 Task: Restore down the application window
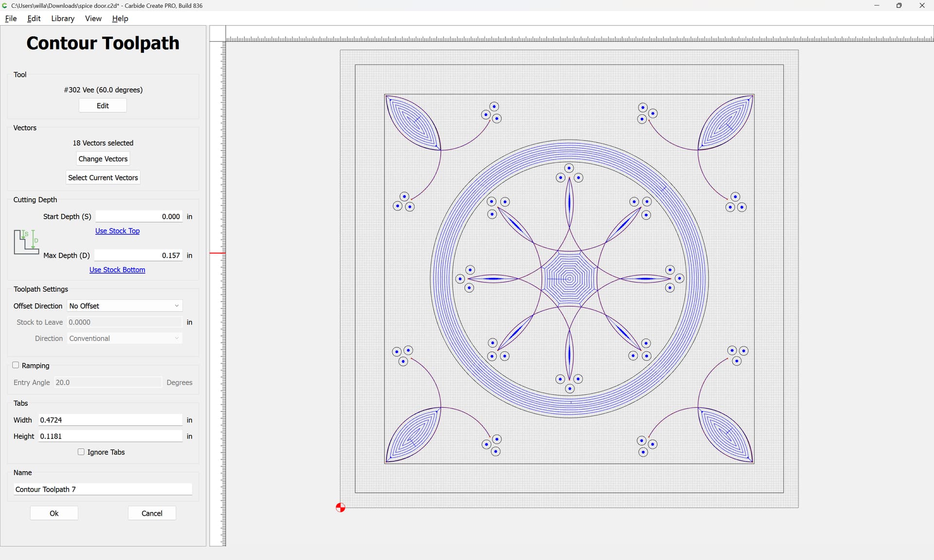click(899, 5)
